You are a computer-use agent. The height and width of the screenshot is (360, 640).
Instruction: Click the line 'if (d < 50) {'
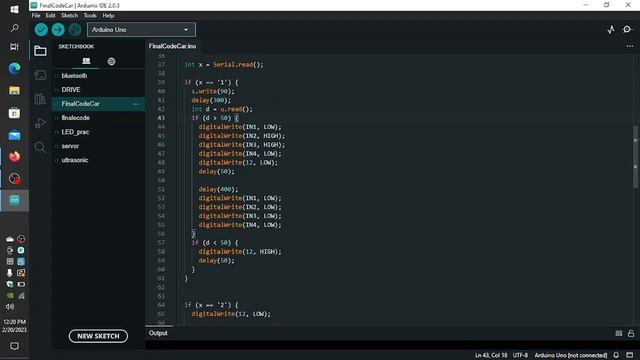(x=215, y=243)
